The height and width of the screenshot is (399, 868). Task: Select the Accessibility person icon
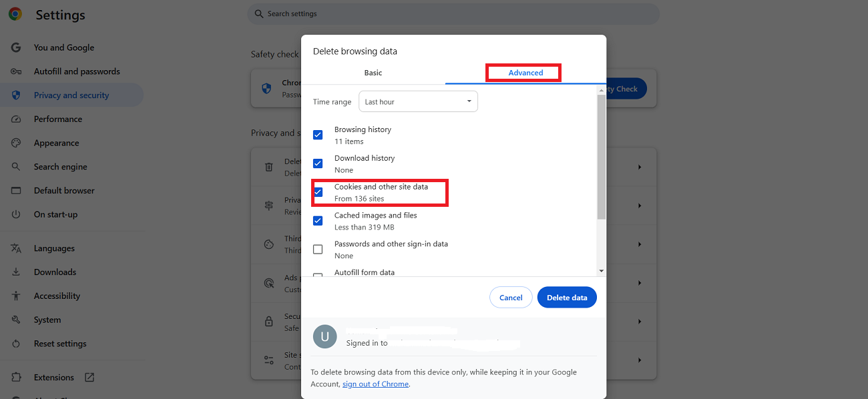[x=16, y=296]
